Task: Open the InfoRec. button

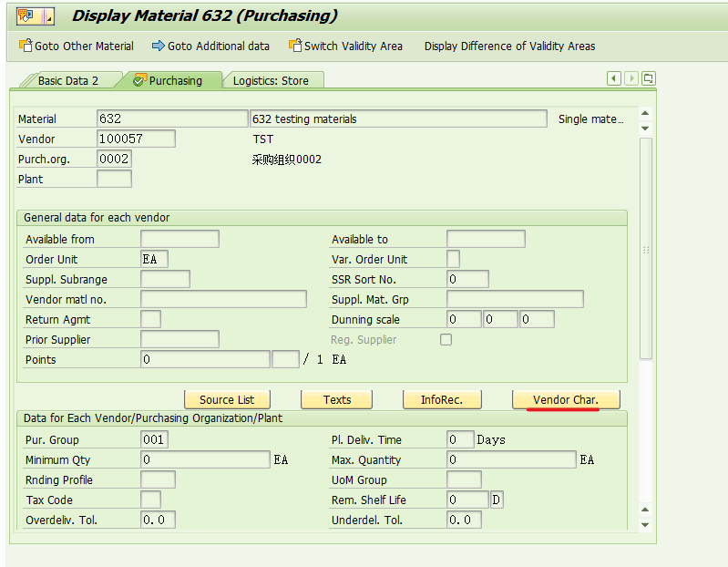Action: tap(442, 400)
